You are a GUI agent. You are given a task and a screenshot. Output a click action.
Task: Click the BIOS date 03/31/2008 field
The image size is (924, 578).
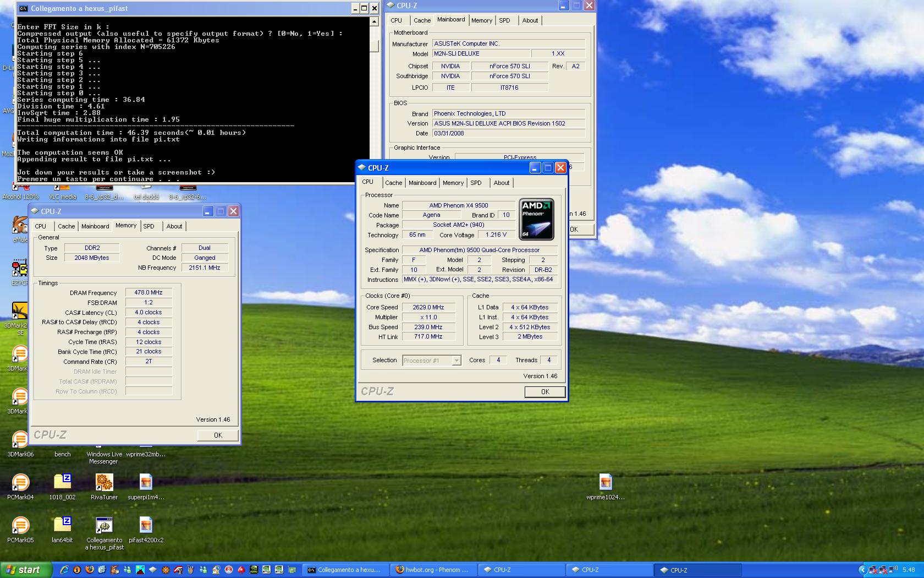(x=509, y=133)
